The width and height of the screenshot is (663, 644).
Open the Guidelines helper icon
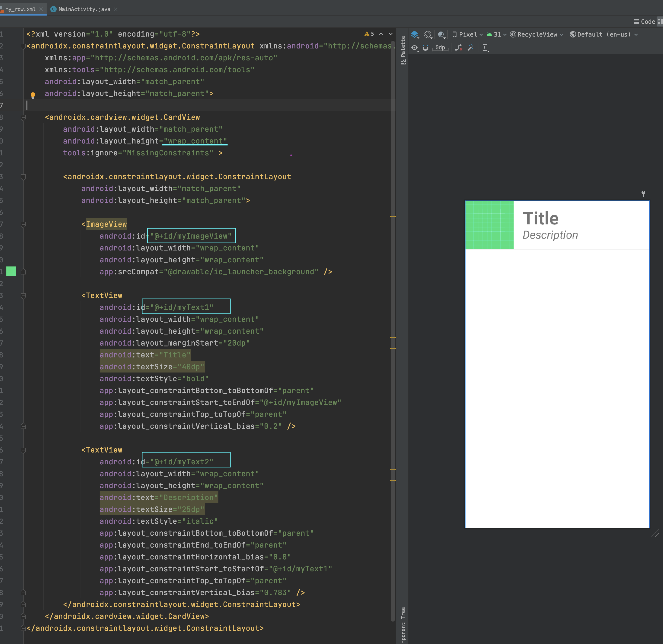485,48
